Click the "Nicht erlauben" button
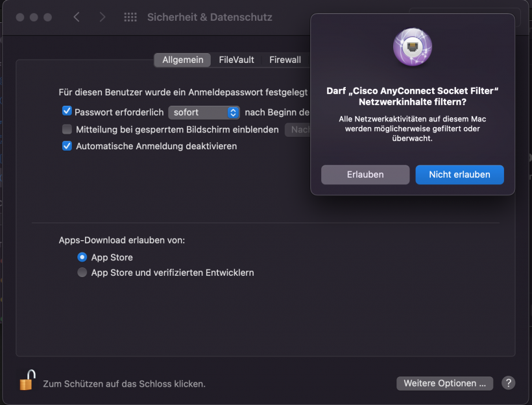Image resolution: width=532 pixels, height=405 pixels. coord(459,175)
